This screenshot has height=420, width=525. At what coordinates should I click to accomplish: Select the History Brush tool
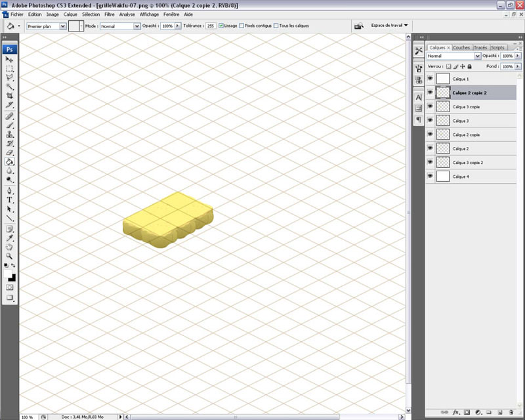[9, 143]
